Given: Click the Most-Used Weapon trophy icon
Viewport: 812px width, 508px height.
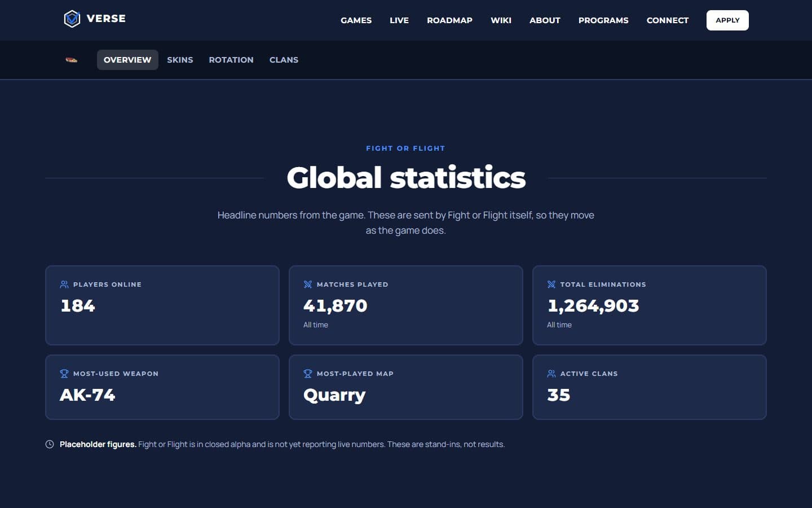Looking at the screenshot, I should pyautogui.click(x=64, y=374).
